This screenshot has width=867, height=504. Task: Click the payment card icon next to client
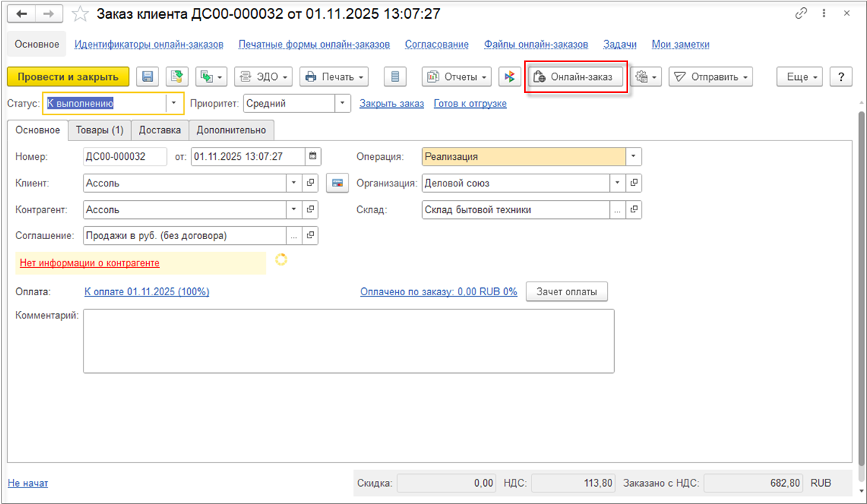pyautogui.click(x=337, y=183)
